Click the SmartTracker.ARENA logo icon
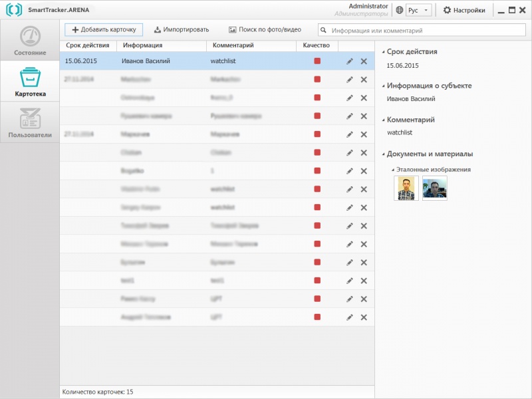 pos(14,10)
